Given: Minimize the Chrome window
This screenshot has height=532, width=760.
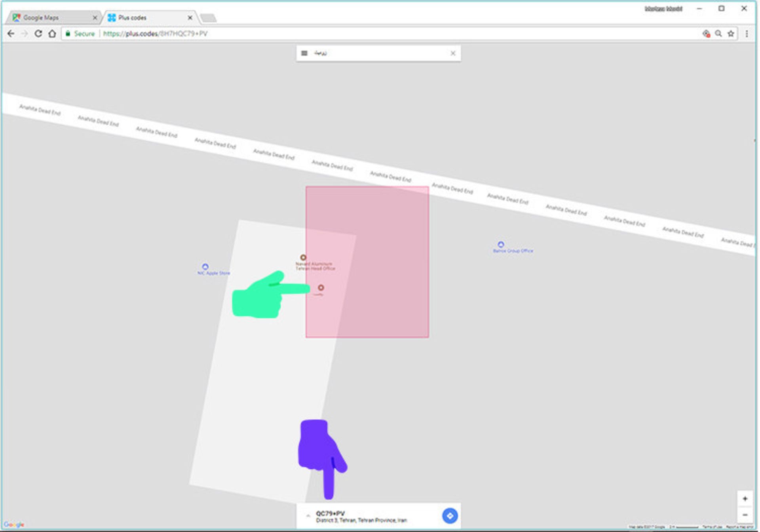Looking at the screenshot, I should (x=700, y=9).
